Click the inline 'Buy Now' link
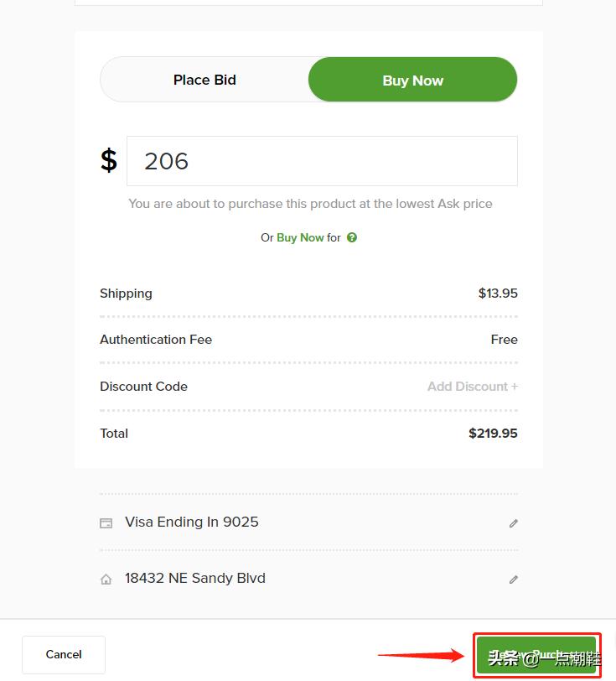 (x=300, y=237)
